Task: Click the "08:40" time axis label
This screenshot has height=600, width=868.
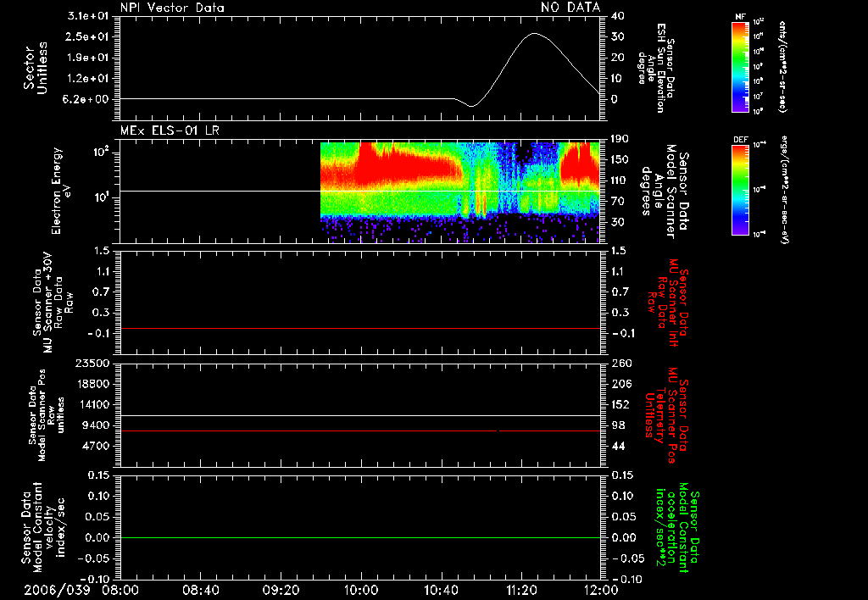Action: pos(201,590)
